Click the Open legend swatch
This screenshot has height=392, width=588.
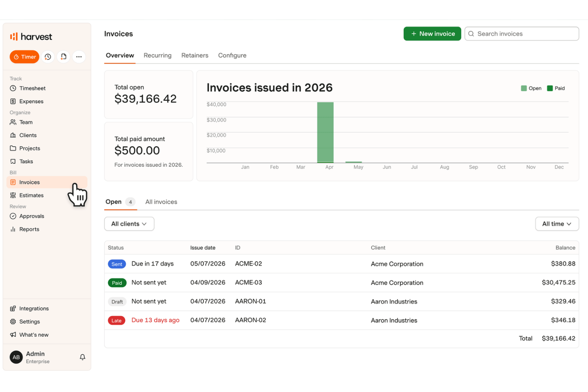524,88
